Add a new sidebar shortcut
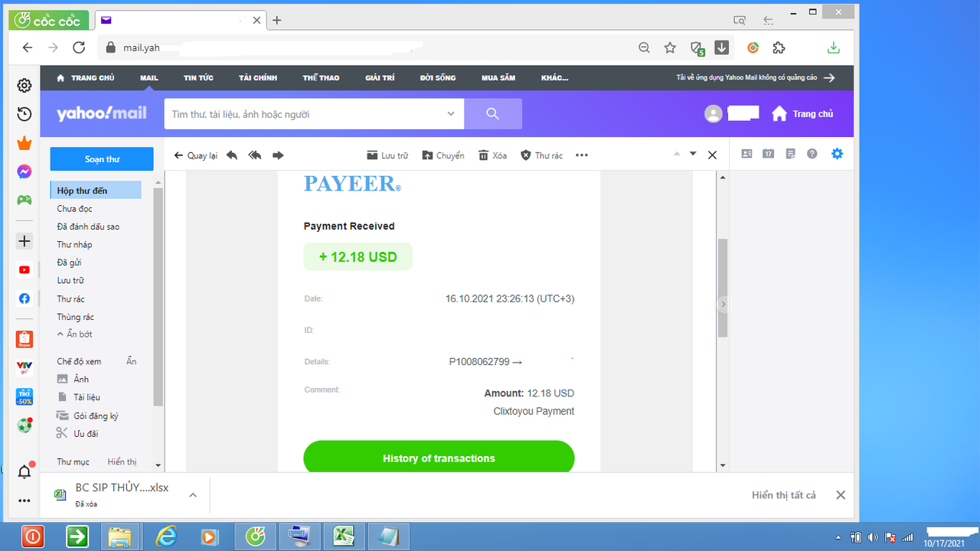 24,241
